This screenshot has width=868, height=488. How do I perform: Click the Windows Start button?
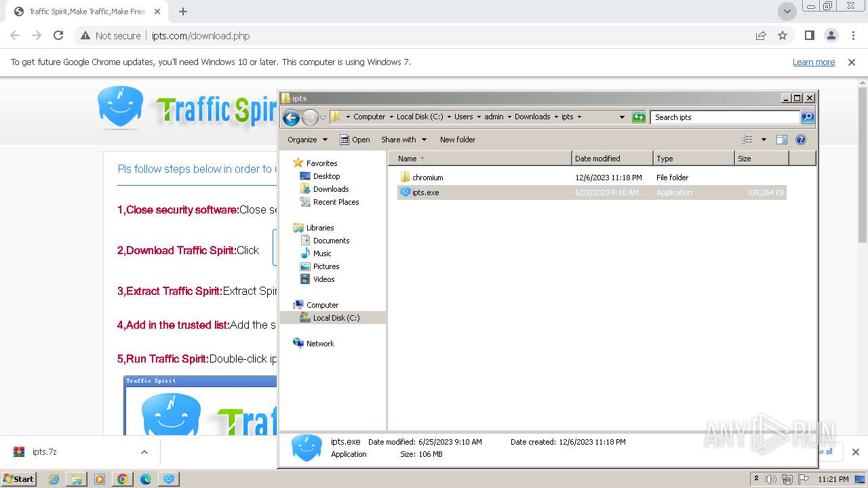click(19, 479)
